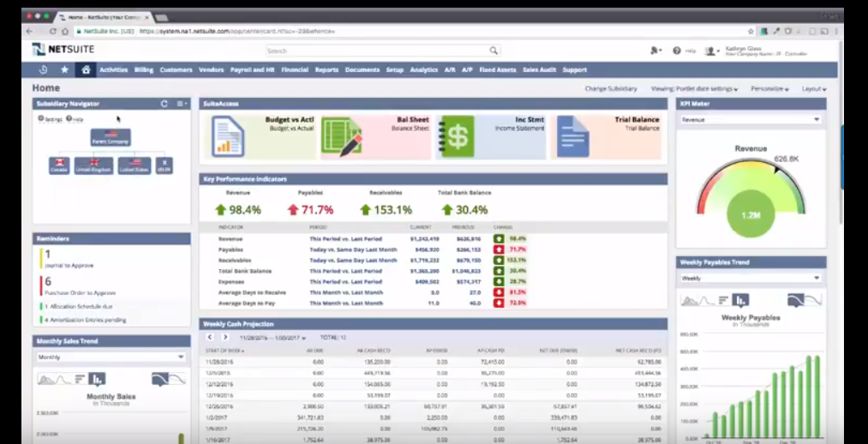Select Help radio in Subsidiary Navigator
The height and width of the screenshot is (444, 868).
point(69,119)
